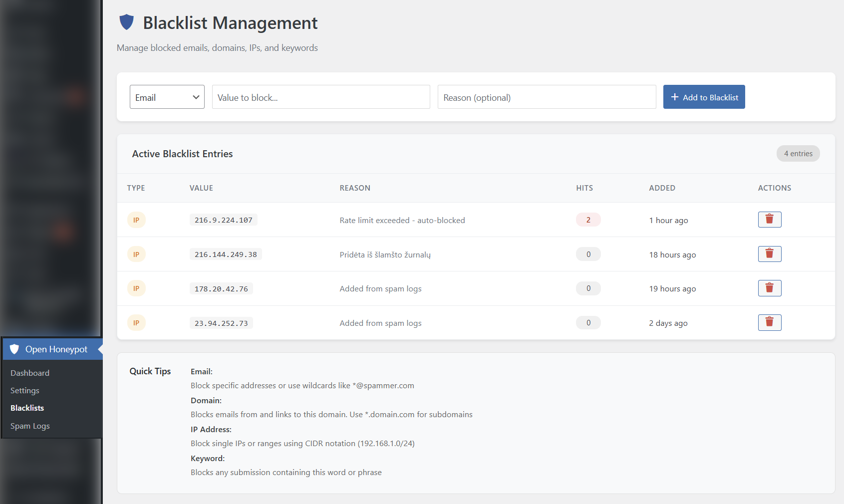Select Blacklists in the Open Honeypot menu
844x504 pixels.
coord(27,408)
